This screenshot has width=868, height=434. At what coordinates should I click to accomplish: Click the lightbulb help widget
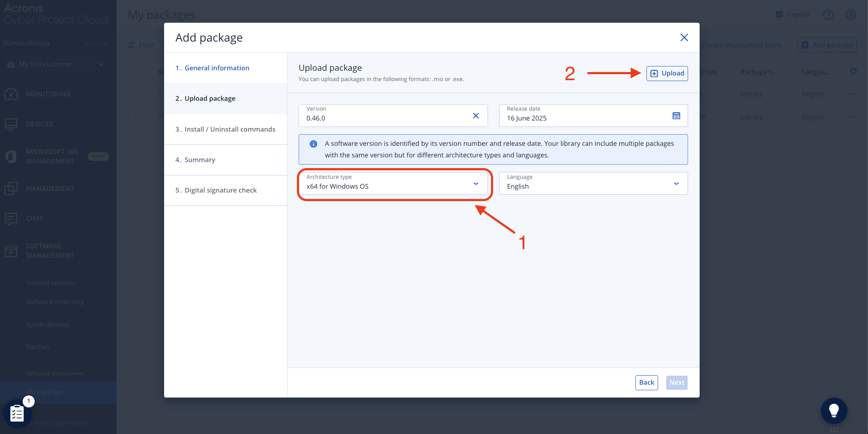834,410
